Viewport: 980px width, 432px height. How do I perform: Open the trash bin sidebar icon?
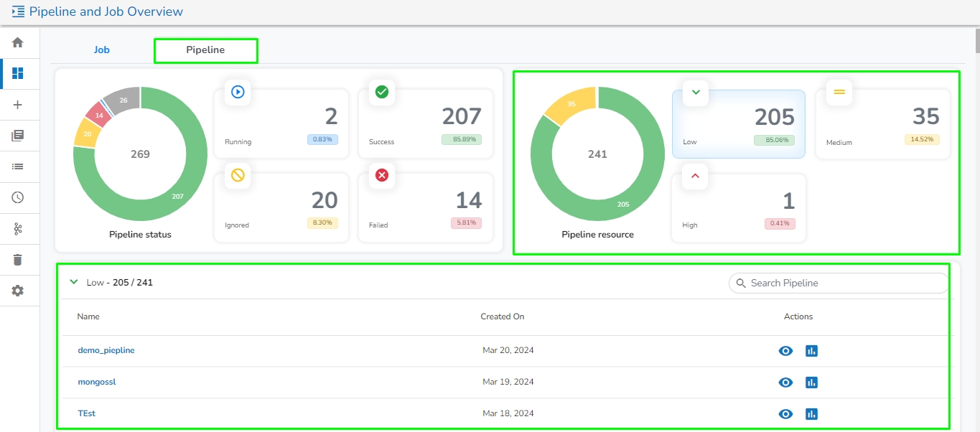18,259
